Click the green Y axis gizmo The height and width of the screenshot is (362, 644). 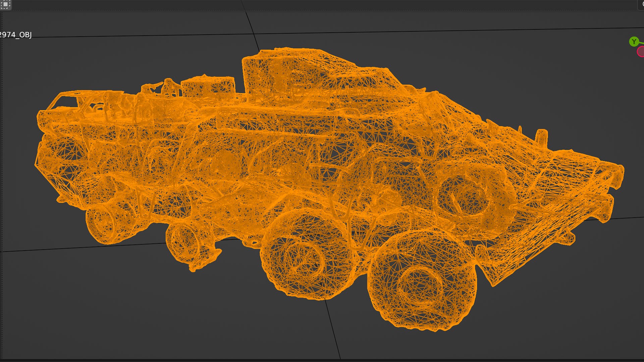tap(634, 42)
